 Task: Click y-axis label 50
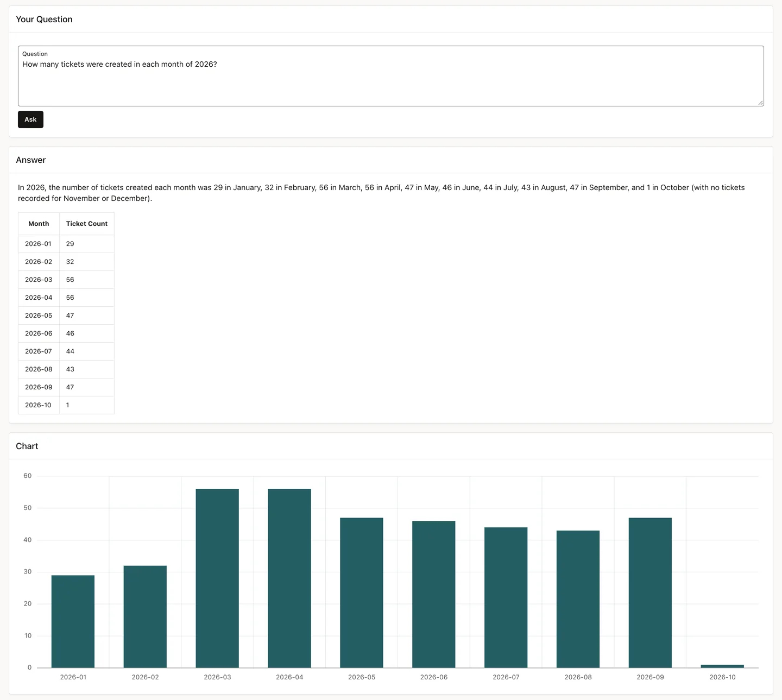(x=28, y=508)
